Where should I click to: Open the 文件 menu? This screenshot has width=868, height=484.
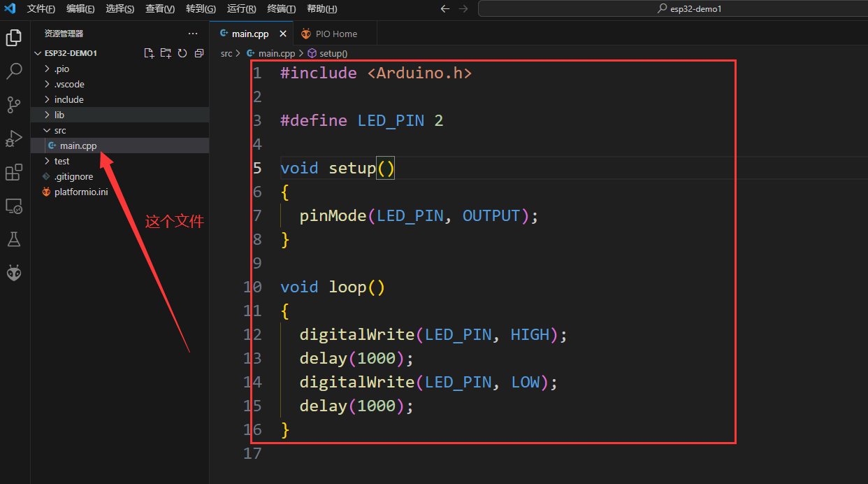pos(41,8)
